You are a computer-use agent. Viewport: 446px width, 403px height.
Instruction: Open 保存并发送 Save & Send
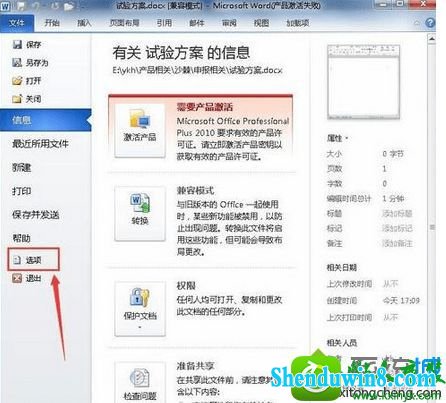coord(36,215)
